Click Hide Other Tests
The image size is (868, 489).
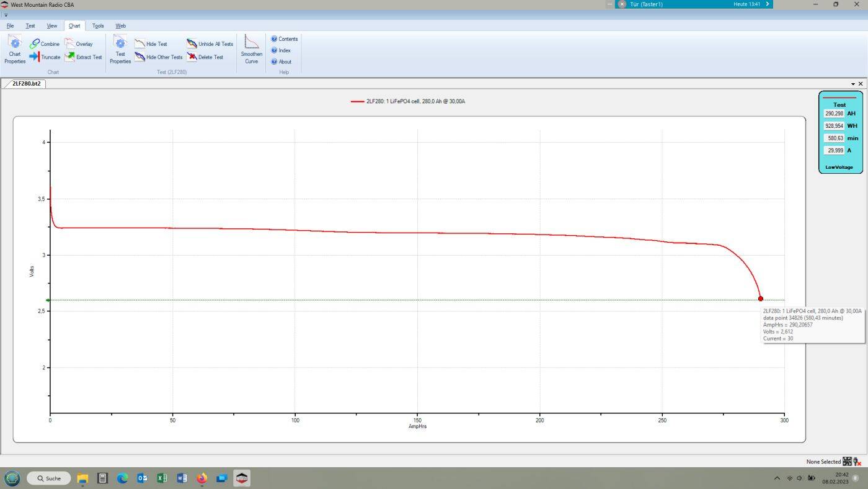pyautogui.click(x=159, y=57)
